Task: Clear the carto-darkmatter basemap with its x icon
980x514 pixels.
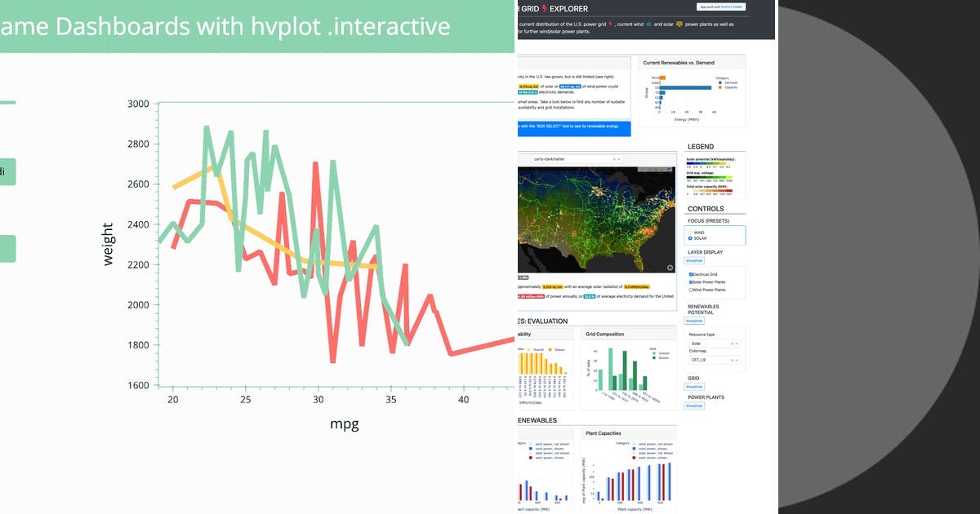Action: coord(613,159)
